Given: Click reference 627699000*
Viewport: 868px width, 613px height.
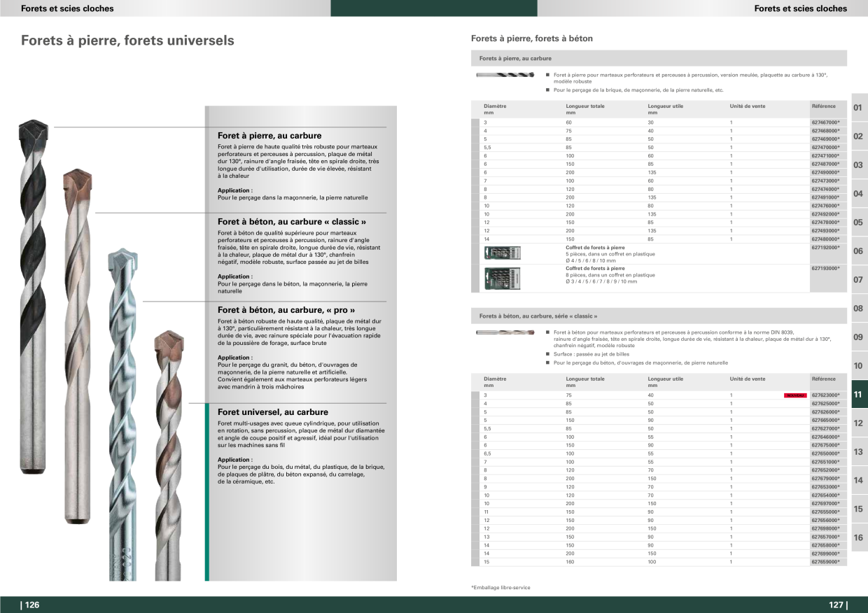Looking at the screenshot, I should tap(825, 554).
